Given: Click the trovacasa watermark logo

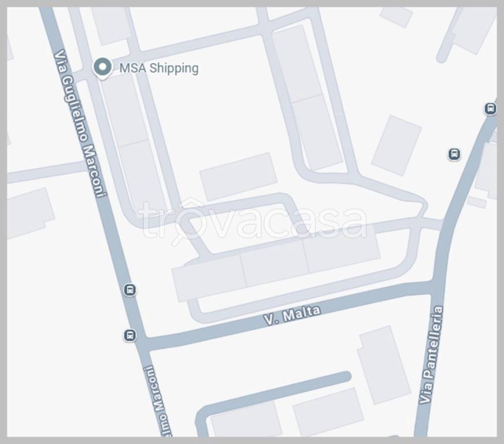Looking at the screenshot, I should tap(253, 222).
